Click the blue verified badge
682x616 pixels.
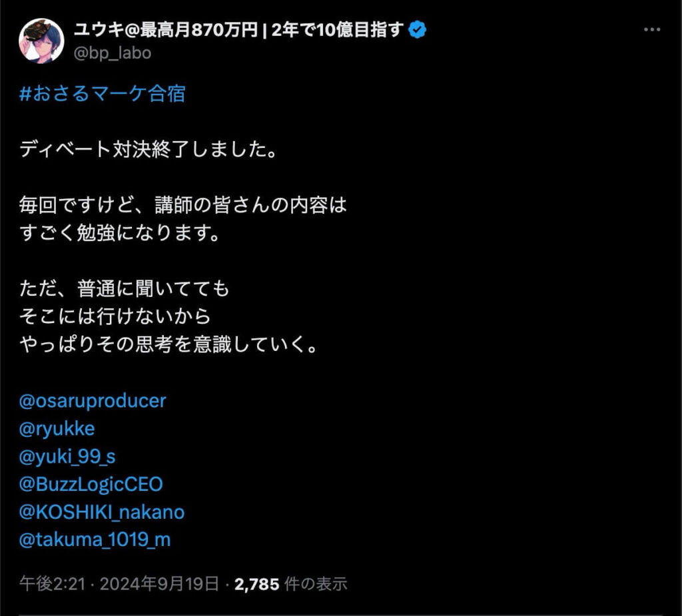(x=418, y=30)
